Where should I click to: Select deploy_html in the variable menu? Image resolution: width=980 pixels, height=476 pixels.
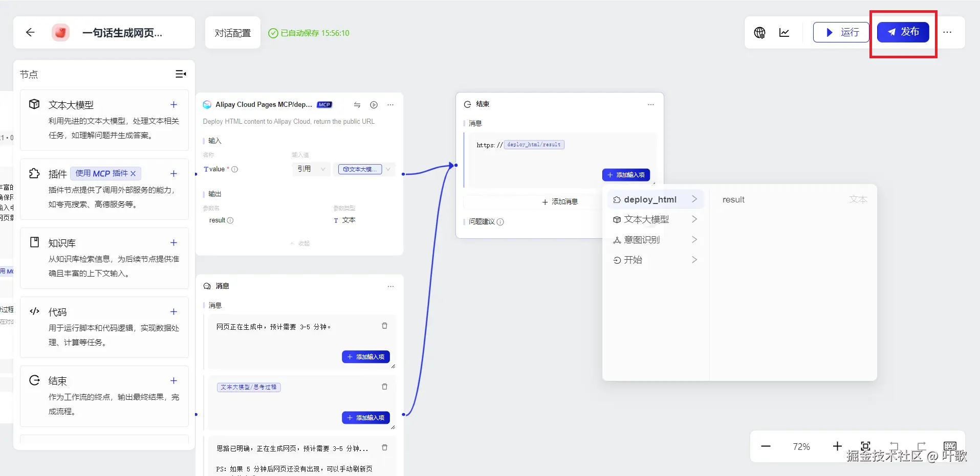pyautogui.click(x=656, y=199)
